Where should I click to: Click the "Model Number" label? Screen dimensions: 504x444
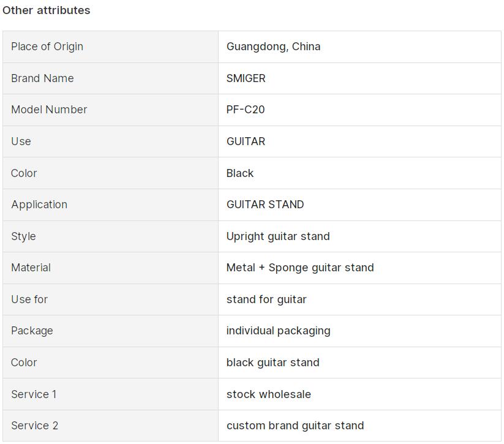49,110
